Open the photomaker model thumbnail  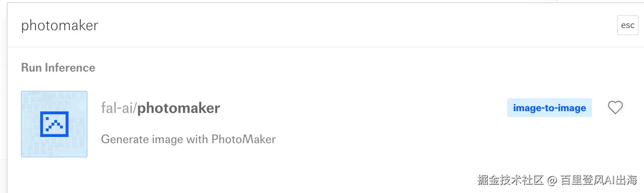[54, 124]
